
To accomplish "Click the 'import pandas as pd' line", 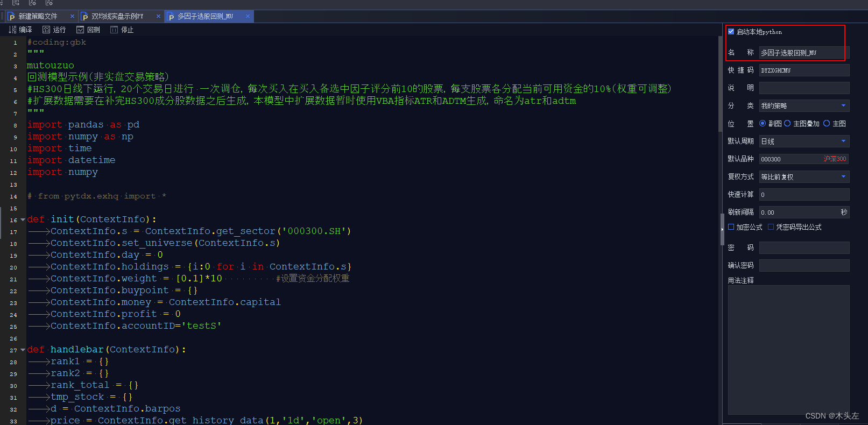I will pyautogui.click(x=83, y=125).
